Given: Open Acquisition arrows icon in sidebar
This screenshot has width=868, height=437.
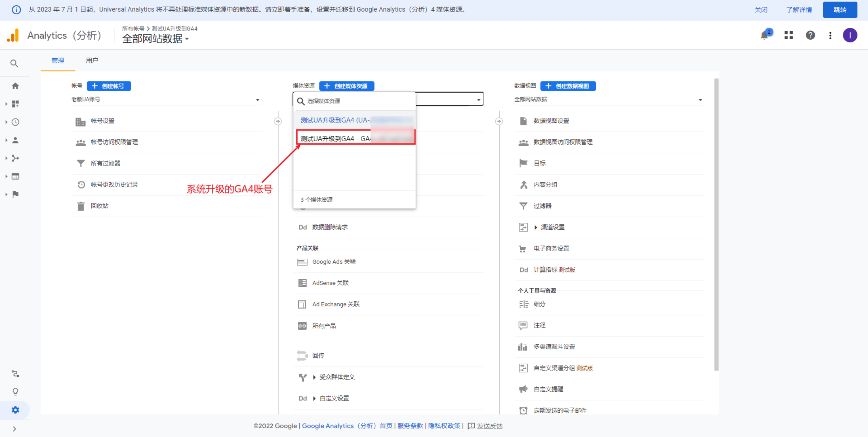Looking at the screenshot, I should [x=15, y=158].
